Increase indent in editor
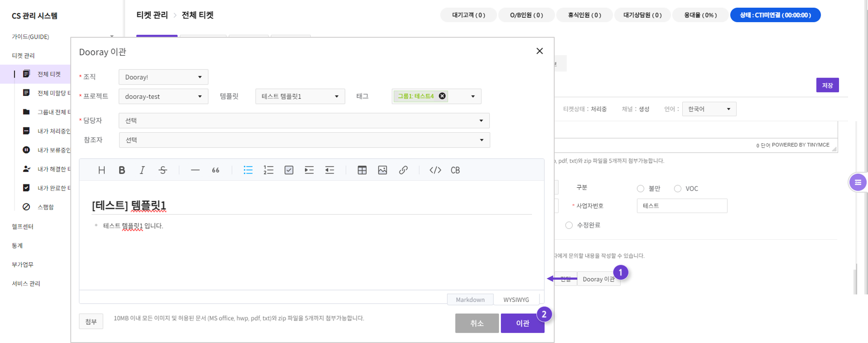 tap(309, 170)
